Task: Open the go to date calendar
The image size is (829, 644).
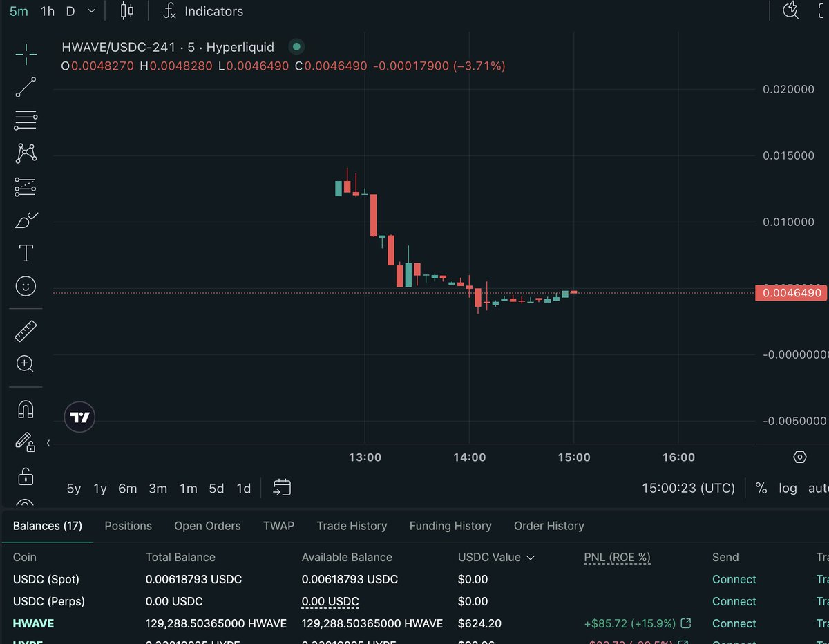Action: (x=282, y=488)
